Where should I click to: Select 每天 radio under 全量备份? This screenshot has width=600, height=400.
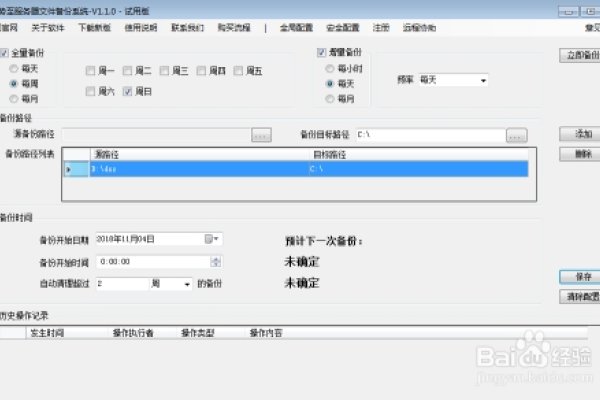click(x=14, y=69)
